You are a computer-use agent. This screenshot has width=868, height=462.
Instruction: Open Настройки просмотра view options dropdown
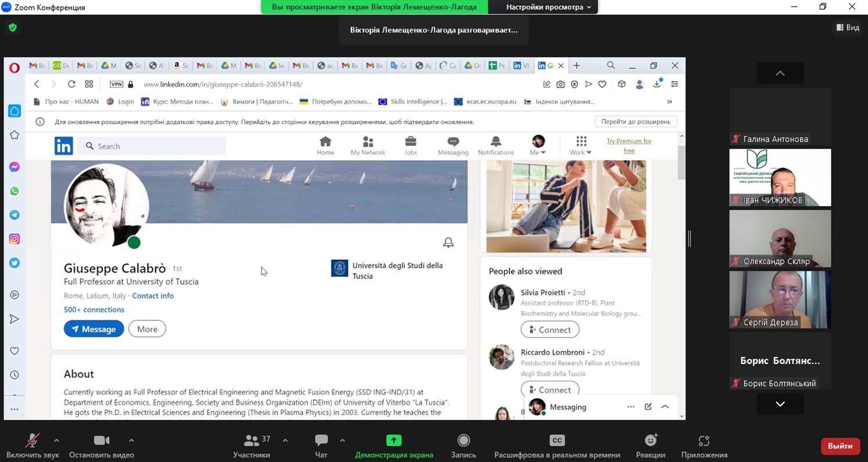[x=548, y=7]
